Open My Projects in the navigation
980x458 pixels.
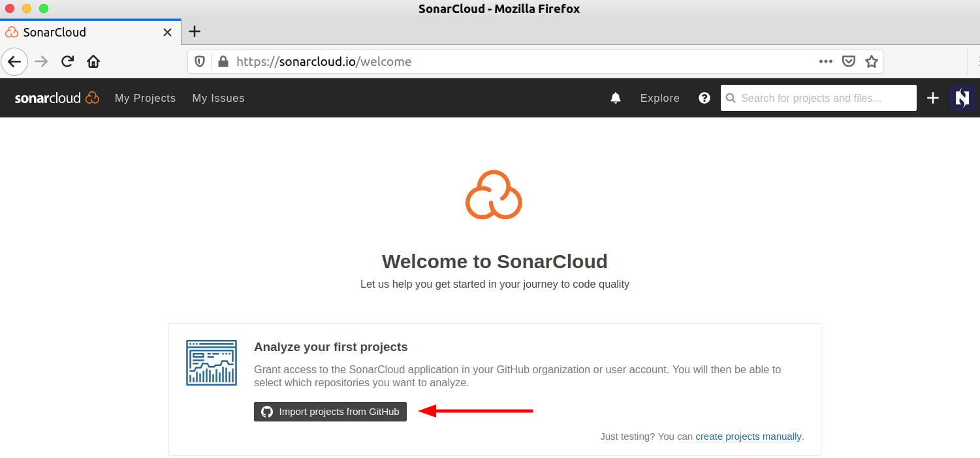[145, 98]
